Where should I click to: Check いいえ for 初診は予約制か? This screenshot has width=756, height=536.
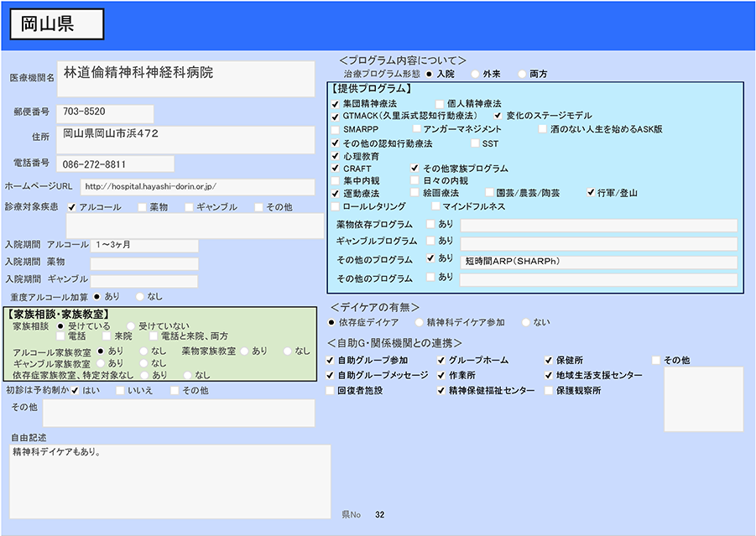click(x=119, y=391)
